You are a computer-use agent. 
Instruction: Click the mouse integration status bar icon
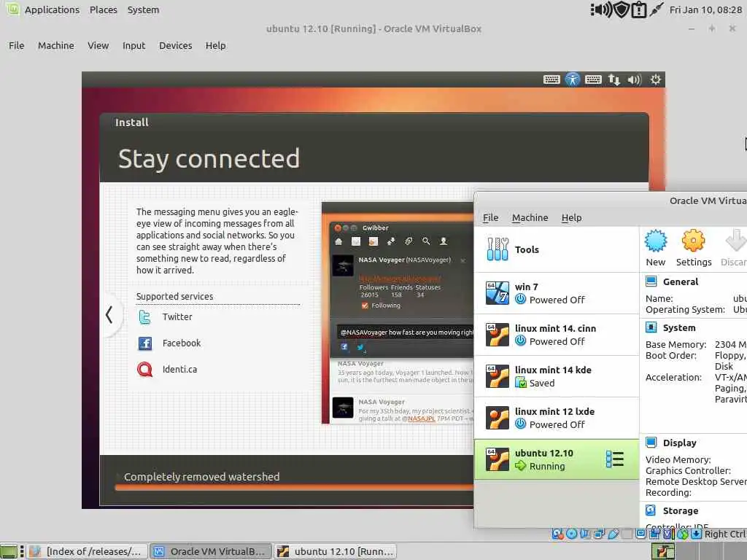click(x=682, y=534)
